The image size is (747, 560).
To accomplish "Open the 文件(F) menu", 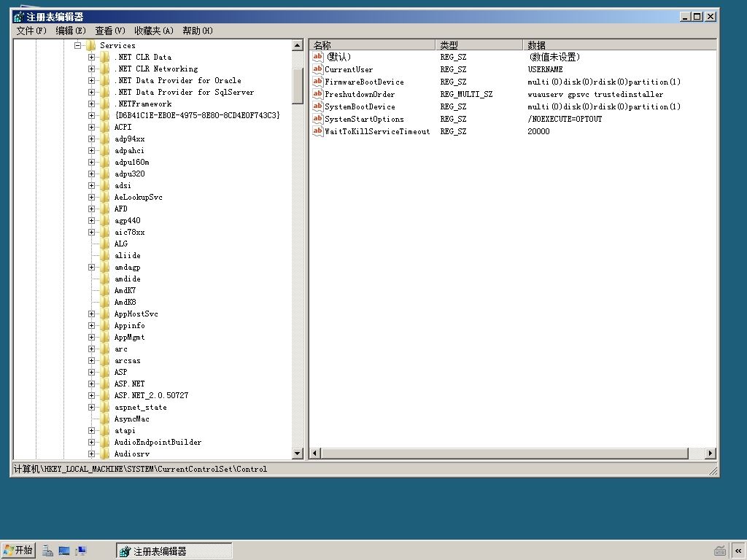I will coord(31,31).
